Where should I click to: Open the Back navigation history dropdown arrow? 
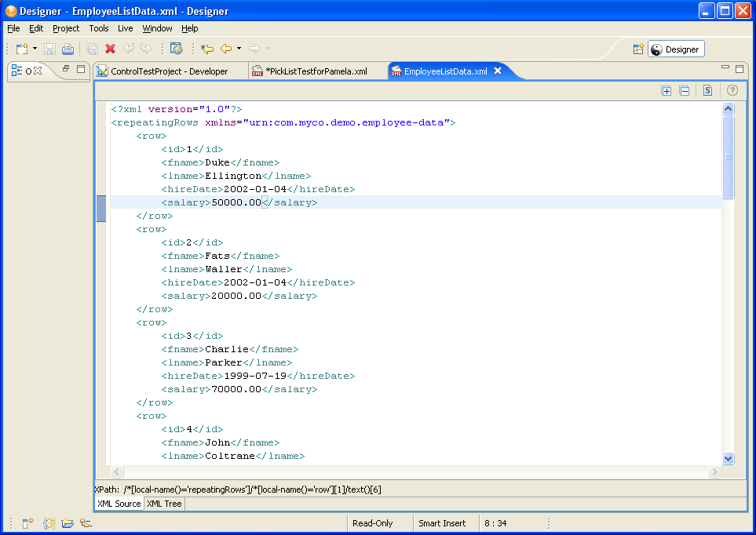(239, 49)
